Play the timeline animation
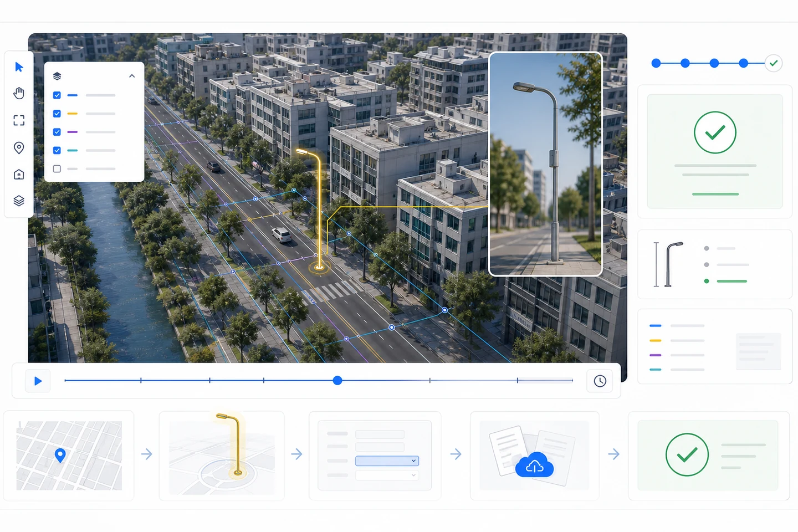 pyautogui.click(x=38, y=381)
